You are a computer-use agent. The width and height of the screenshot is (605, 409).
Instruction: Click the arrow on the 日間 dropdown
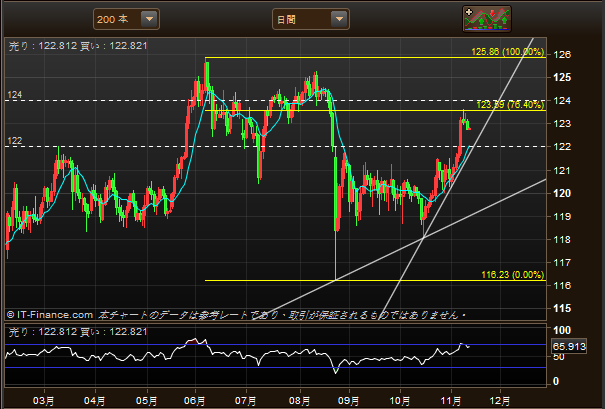click(340, 19)
